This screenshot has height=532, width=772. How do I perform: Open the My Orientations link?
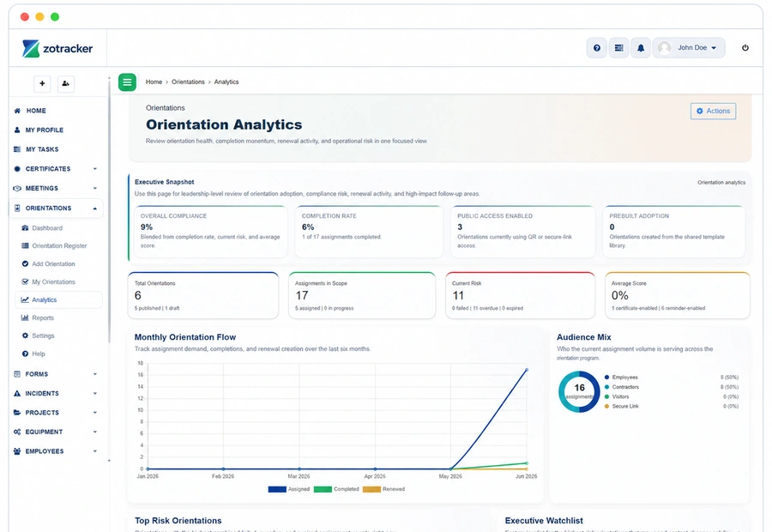pos(54,281)
